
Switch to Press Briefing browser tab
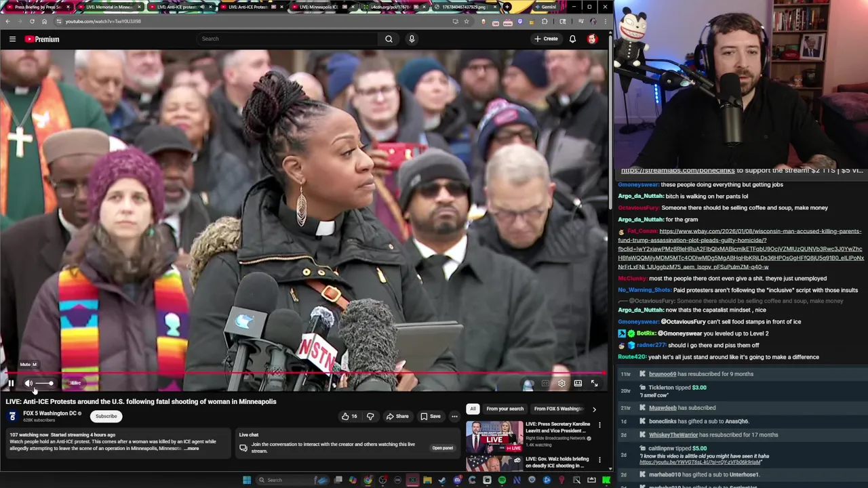pos(37,7)
